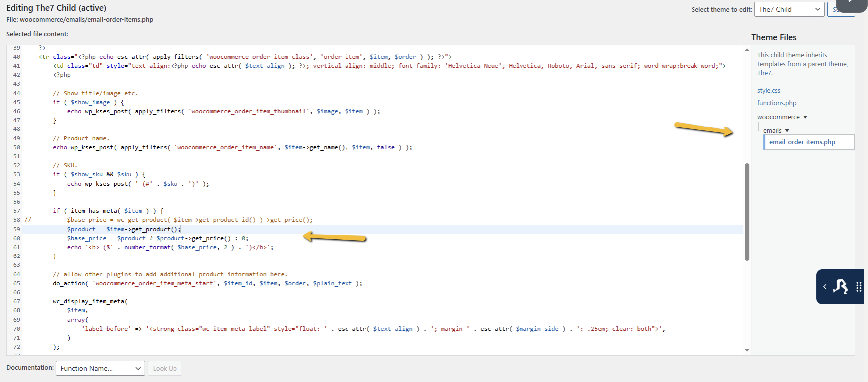The image size is (868, 382).
Task: Open the Function Name documentation dropdown
Action: [x=100, y=368]
